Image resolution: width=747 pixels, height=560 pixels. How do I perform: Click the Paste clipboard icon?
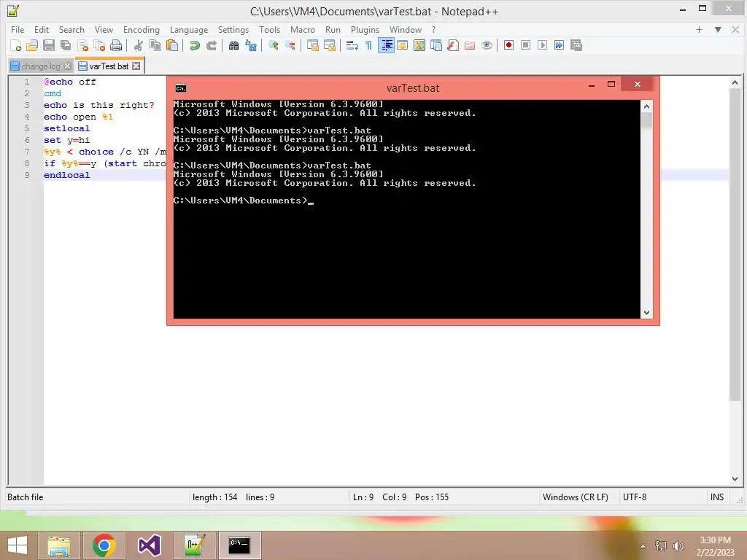[172, 45]
